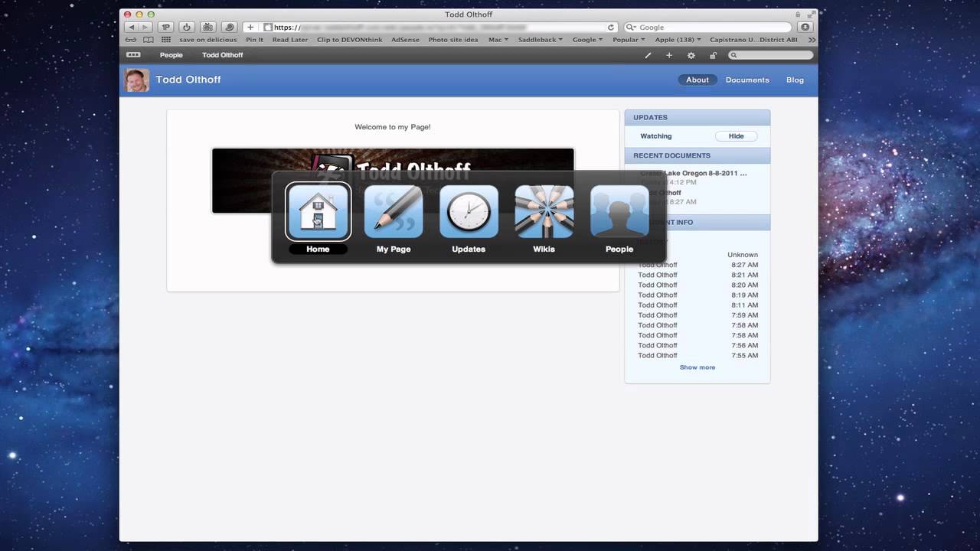The height and width of the screenshot is (551, 980).
Task: Click the Evernote elephant toolbar button
Action: 207,27
